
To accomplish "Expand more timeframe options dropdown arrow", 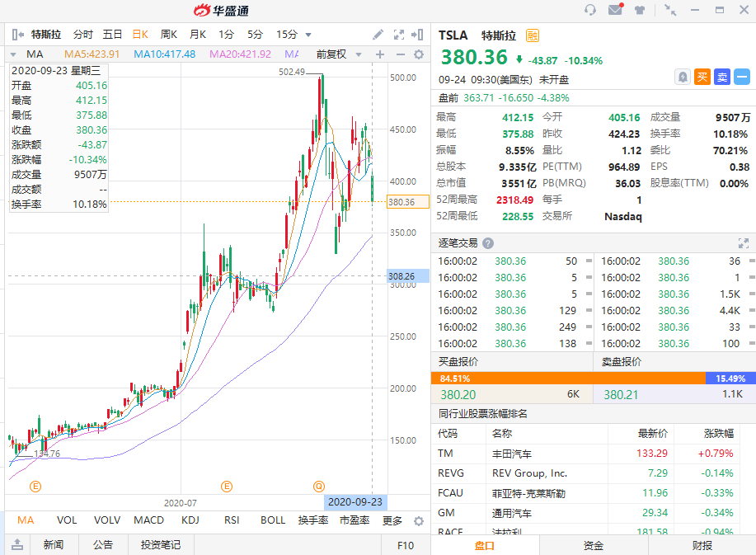I will pyautogui.click(x=308, y=35).
